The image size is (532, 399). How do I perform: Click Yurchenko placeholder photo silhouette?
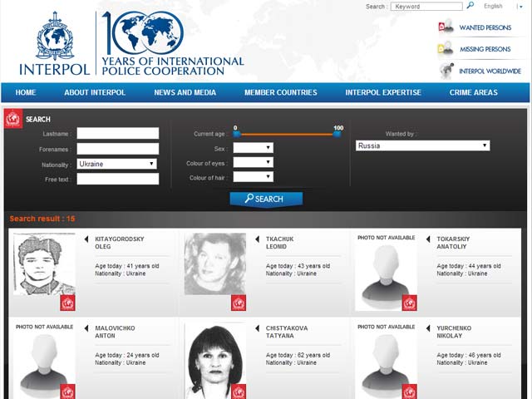[x=386, y=366]
